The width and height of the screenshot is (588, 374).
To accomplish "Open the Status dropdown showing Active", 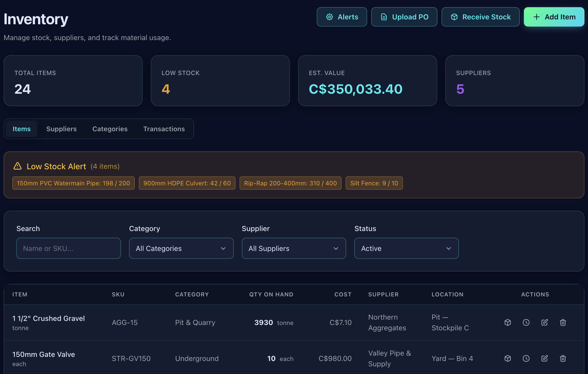I will pyautogui.click(x=406, y=248).
